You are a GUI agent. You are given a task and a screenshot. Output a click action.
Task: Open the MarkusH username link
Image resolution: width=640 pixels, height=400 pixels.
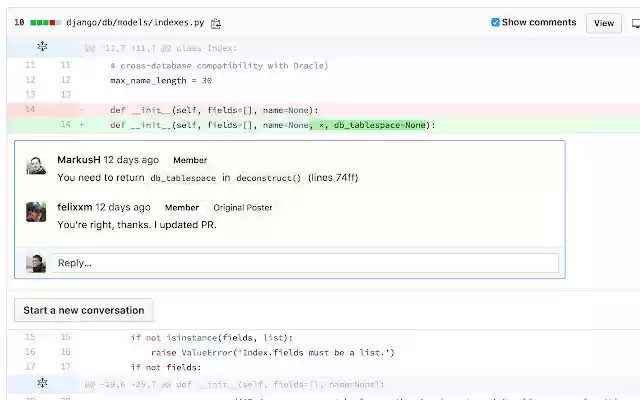click(x=79, y=160)
